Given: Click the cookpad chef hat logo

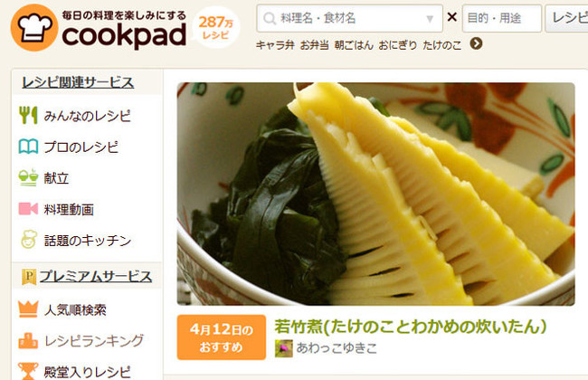Looking at the screenshot, I should (34, 27).
